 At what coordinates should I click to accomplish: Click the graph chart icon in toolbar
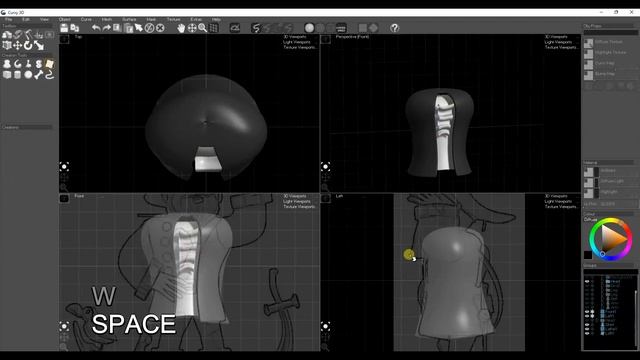tap(235, 28)
